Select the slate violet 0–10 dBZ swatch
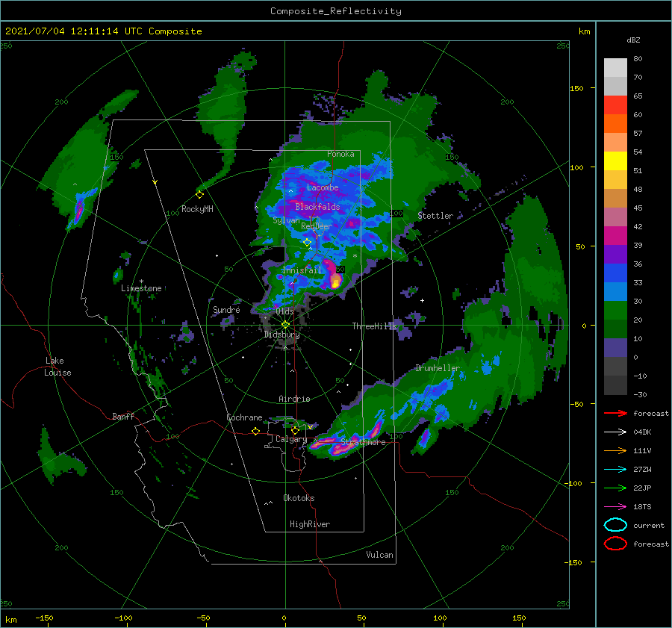 click(x=615, y=348)
